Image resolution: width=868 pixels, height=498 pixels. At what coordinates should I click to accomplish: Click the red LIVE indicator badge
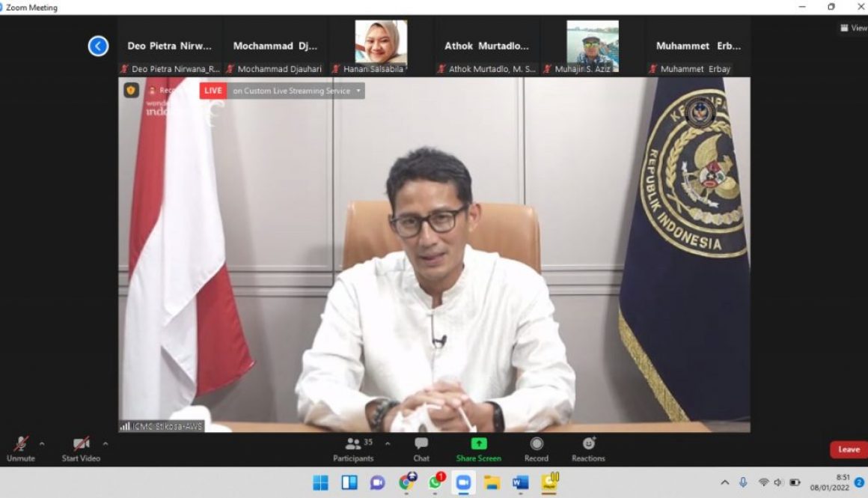click(x=213, y=91)
